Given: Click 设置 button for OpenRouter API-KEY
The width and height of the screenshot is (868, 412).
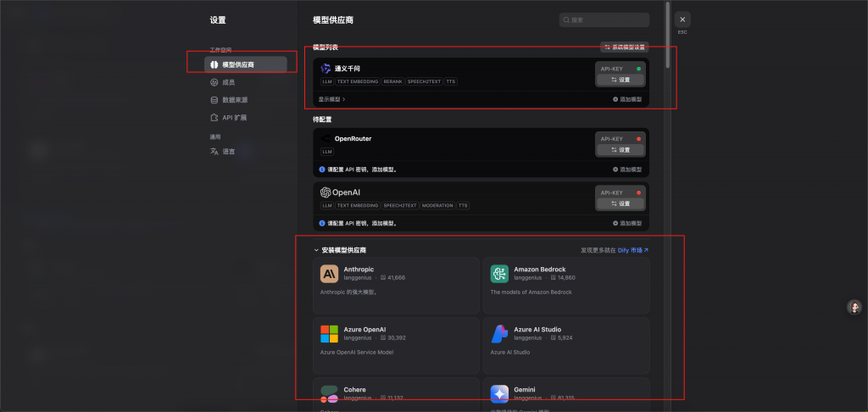Looking at the screenshot, I should pos(620,150).
